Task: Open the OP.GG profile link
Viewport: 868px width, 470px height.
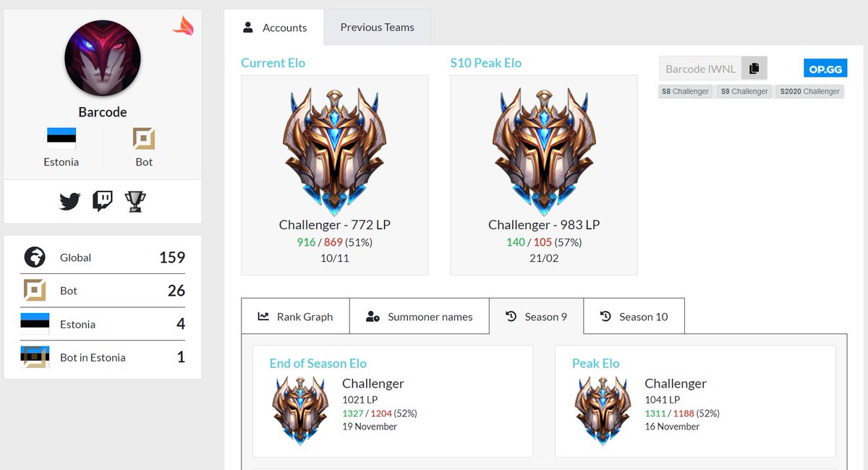Action: click(825, 69)
